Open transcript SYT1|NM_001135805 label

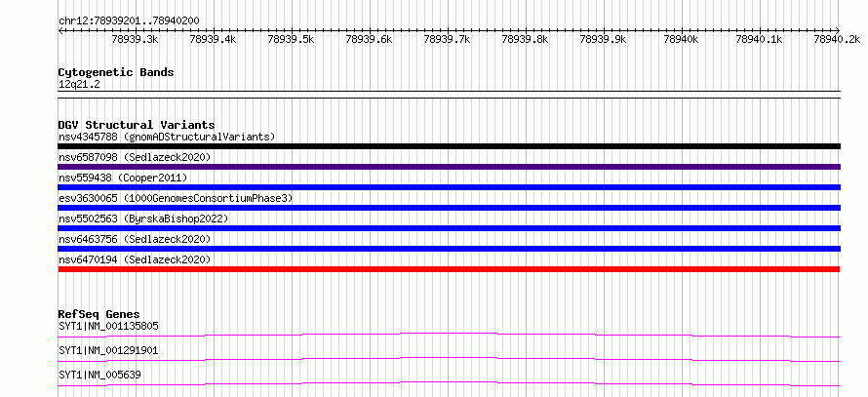[108, 326]
